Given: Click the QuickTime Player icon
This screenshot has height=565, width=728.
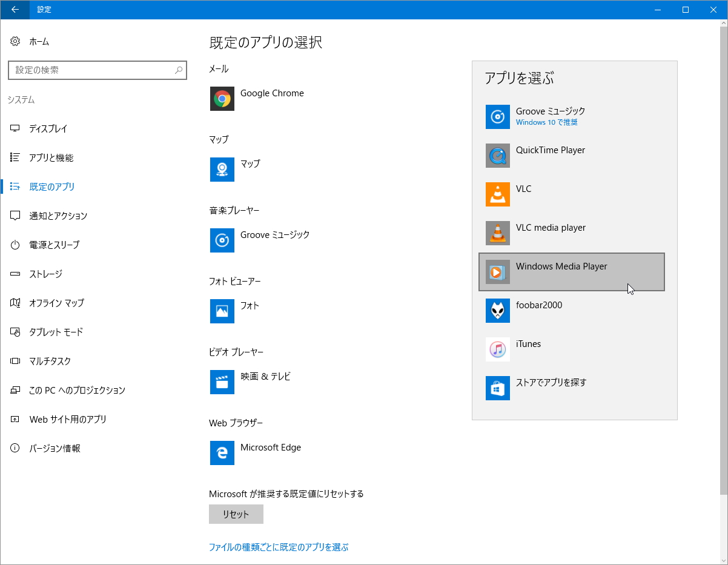Looking at the screenshot, I should (x=498, y=156).
